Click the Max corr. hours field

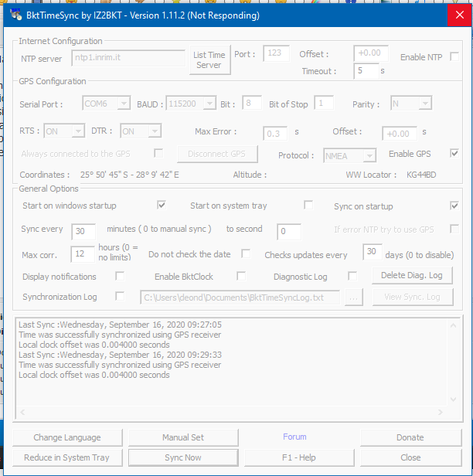click(x=83, y=253)
